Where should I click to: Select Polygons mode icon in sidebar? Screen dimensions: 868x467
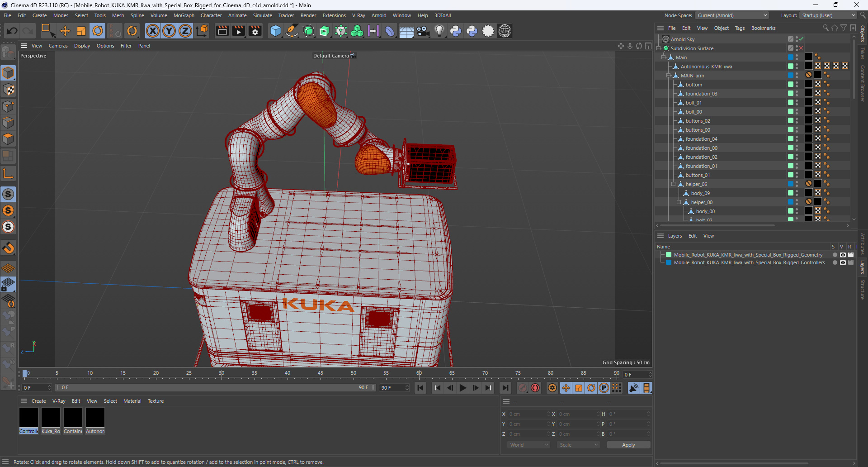coord(8,139)
